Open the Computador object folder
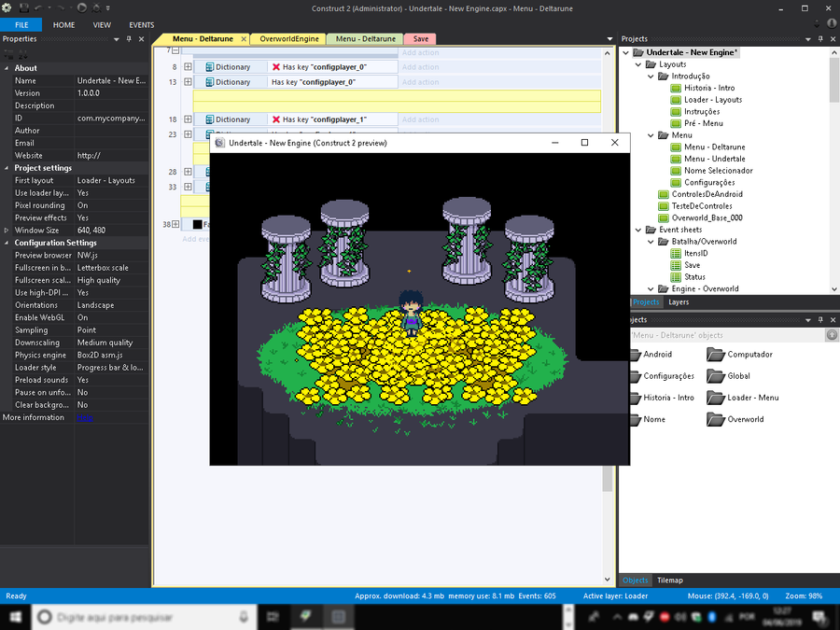Screen dimensions: 840x630 pos(739,354)
